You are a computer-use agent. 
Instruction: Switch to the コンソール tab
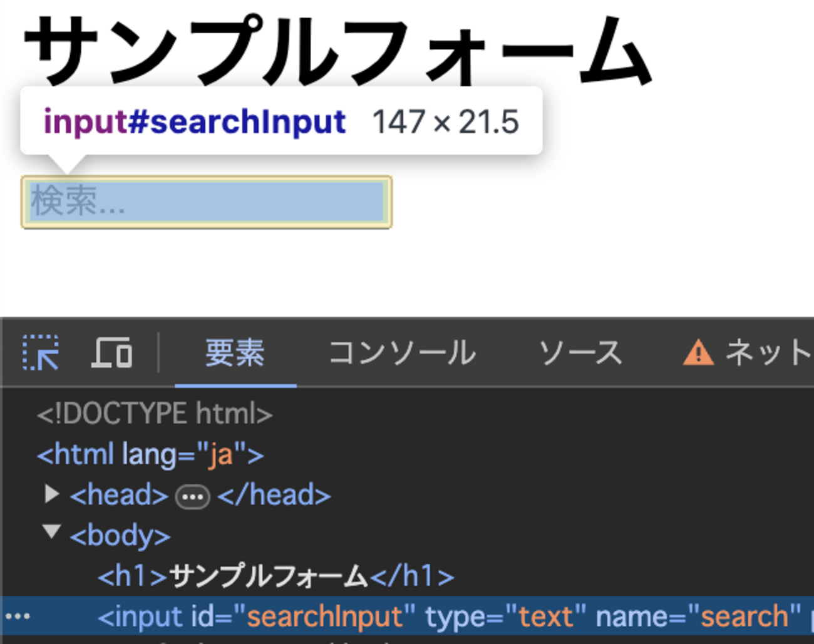pos(401,352)
